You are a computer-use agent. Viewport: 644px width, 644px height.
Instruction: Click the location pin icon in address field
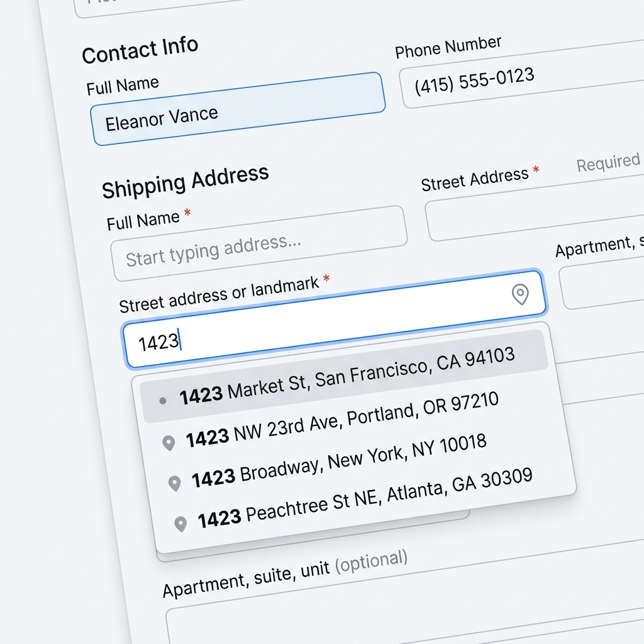(x=520, y=294)
